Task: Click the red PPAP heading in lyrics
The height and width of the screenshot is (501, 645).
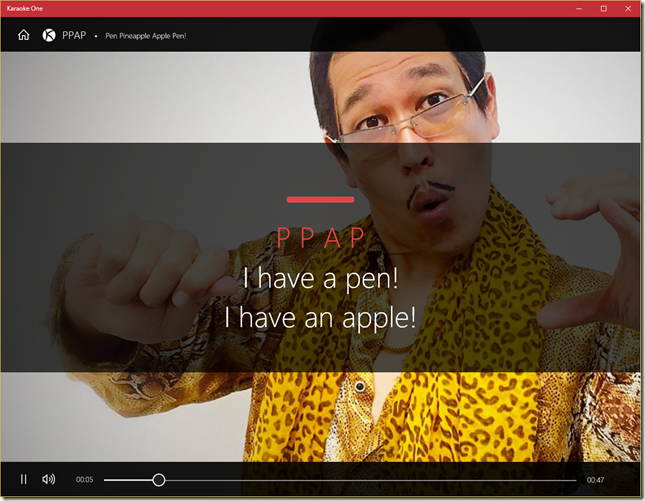Action: tap(320, 238)
